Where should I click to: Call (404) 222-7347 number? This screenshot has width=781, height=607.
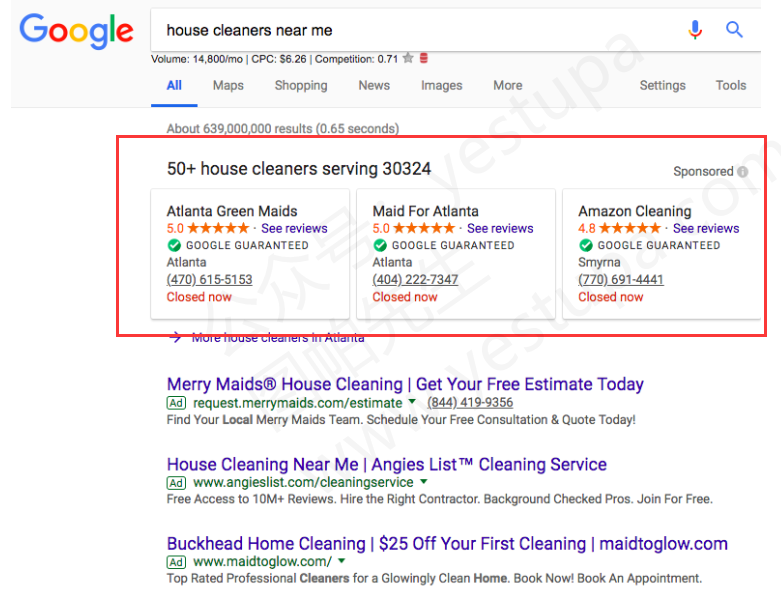415,279
